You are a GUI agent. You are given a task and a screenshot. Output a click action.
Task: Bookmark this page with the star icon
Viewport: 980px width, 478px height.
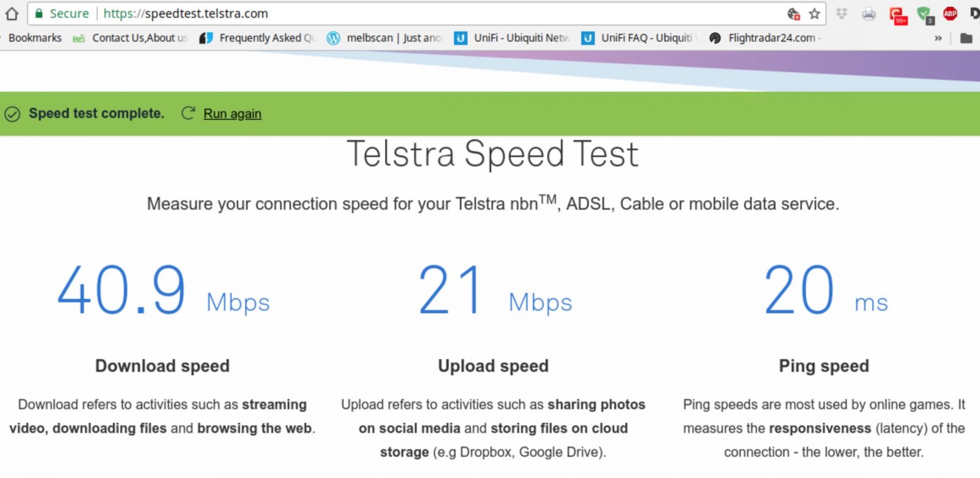tap(815, 13)
